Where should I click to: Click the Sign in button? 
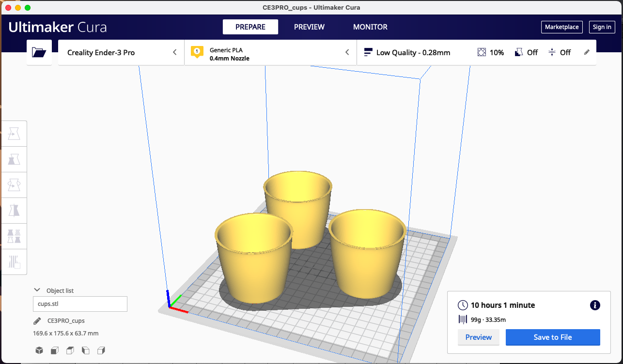(x=602, y=27)
